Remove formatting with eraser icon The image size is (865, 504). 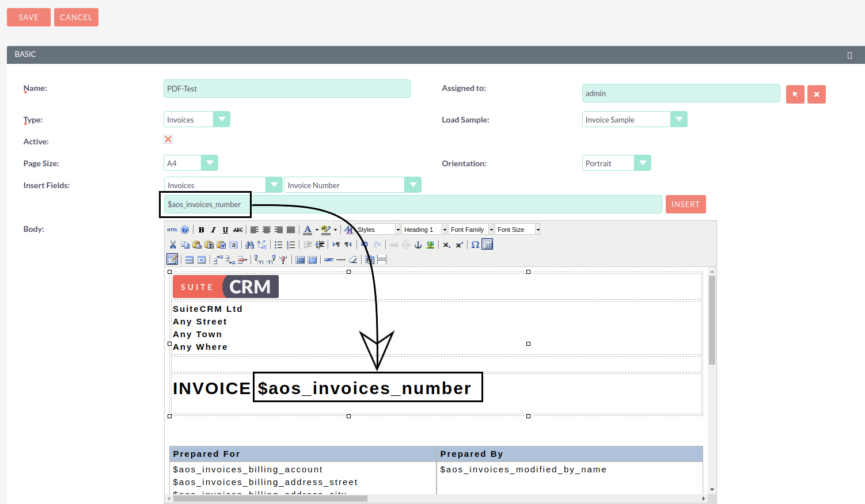[352, 259]
